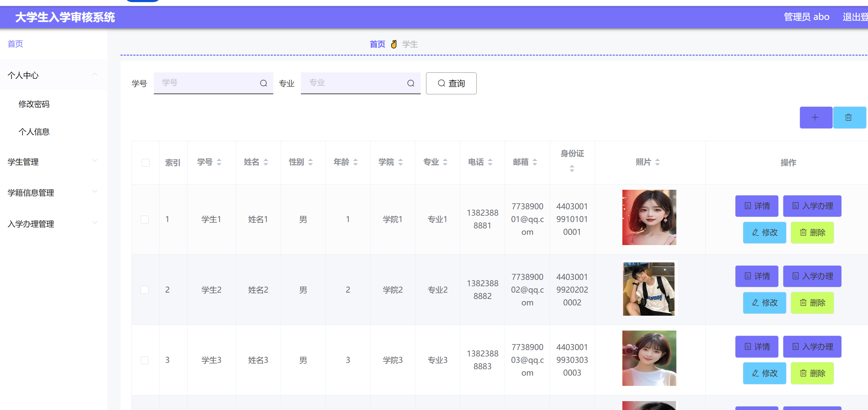Viewport: 868px width, 410px height.
Task: Open 修改密码 in the sidebar
Action: pyautogui.click(x=34, y=104)
